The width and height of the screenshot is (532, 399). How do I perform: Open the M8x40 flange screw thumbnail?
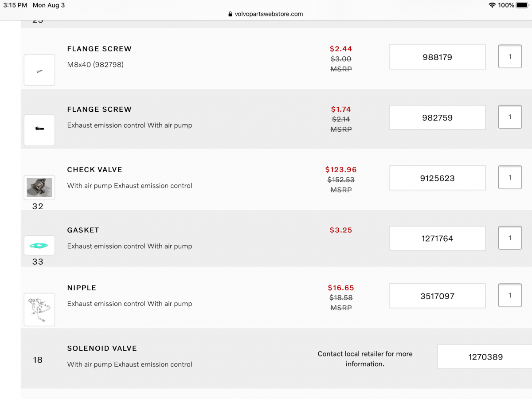pyautogui.click(x=39, y=70)
